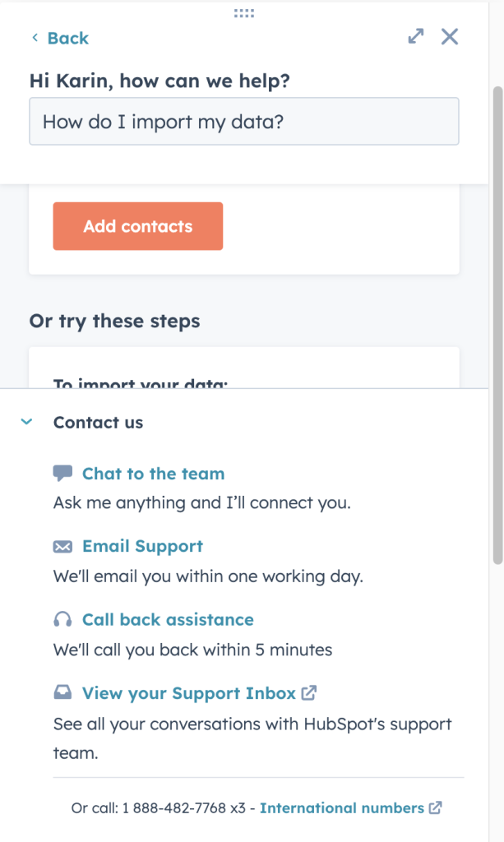Open the International numbers link
Screen dimensions: 504x842
point(342,808)
